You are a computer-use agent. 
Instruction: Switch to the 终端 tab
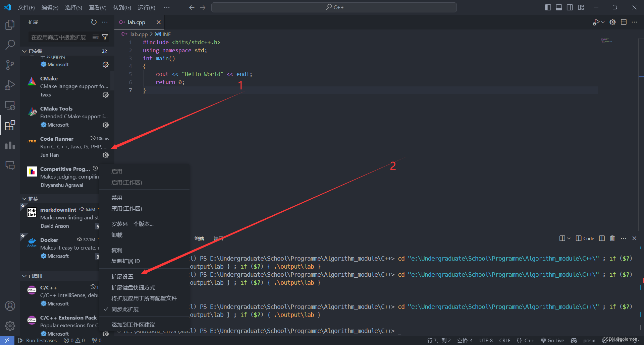tap(200, 238)
